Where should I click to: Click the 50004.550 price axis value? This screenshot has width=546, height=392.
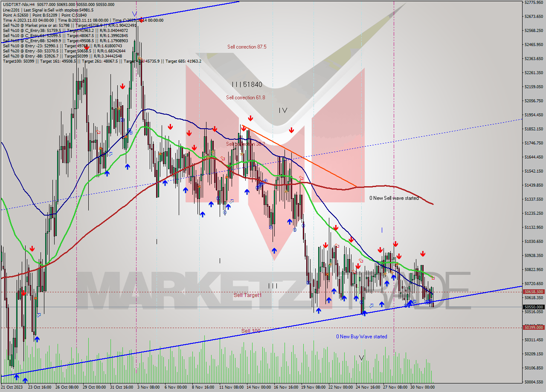(534, 382)
